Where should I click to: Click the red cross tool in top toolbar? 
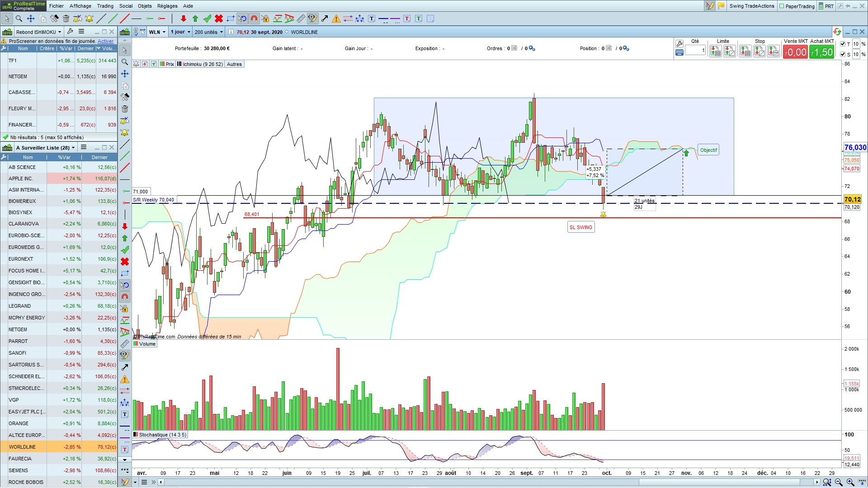point(219,19)
